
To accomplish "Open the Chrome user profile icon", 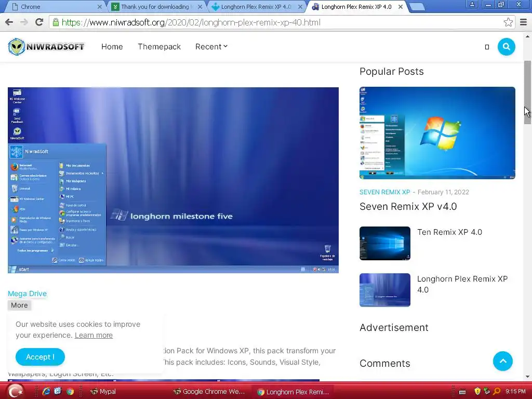I will 472,4.
